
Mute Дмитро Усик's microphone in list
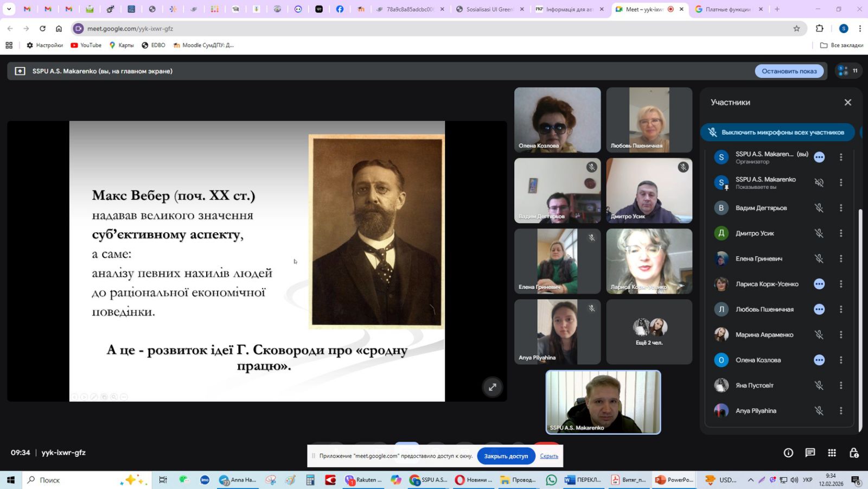tap(819, 233)
